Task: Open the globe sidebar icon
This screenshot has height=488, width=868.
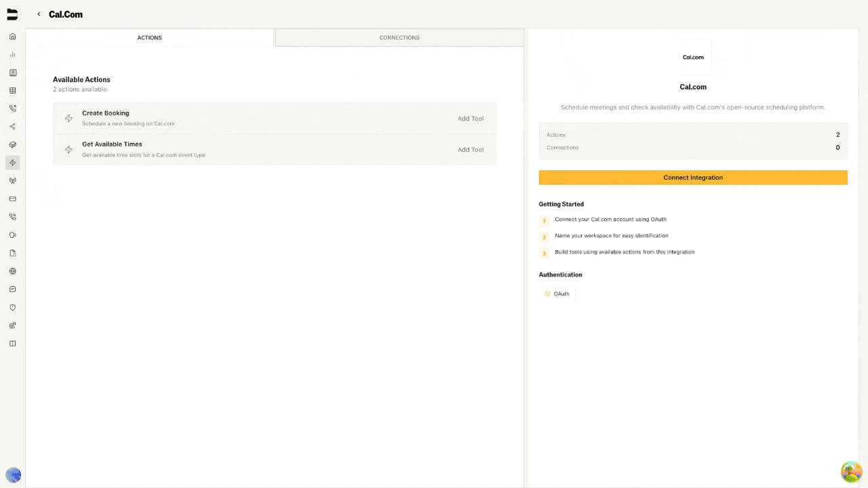Action: pos(12,271)
